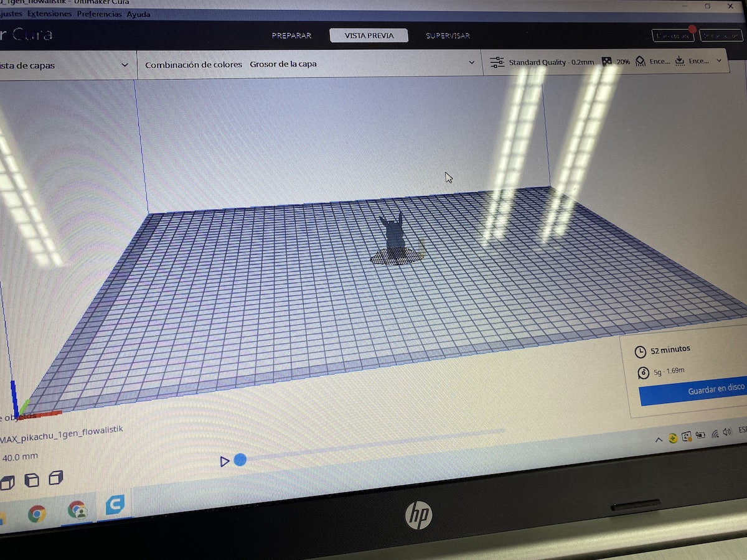Switch to the SUPERVISAR tab
This screenshot has width=747, height=560.
pos(448,36)
